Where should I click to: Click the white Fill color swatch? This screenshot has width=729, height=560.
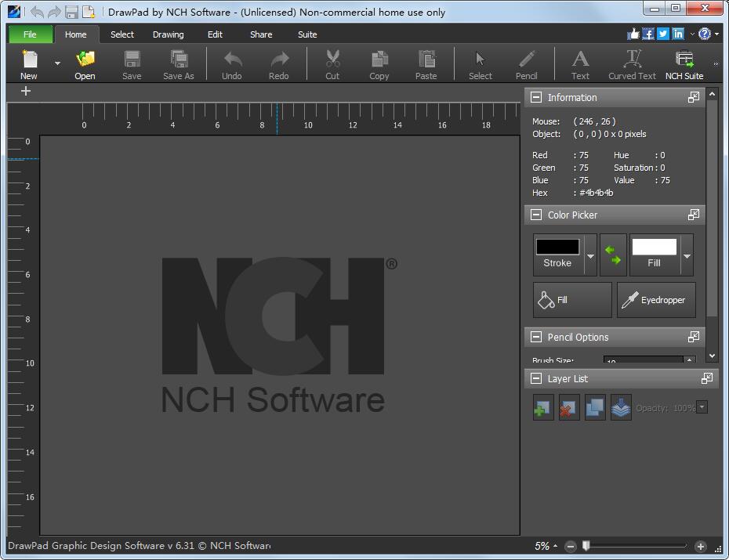(655, 247)
